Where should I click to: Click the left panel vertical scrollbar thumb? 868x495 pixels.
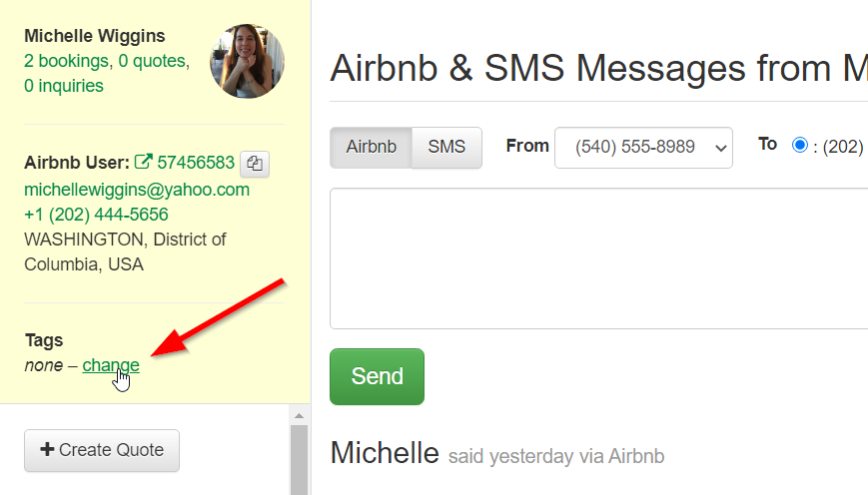(x=299, y=460)
